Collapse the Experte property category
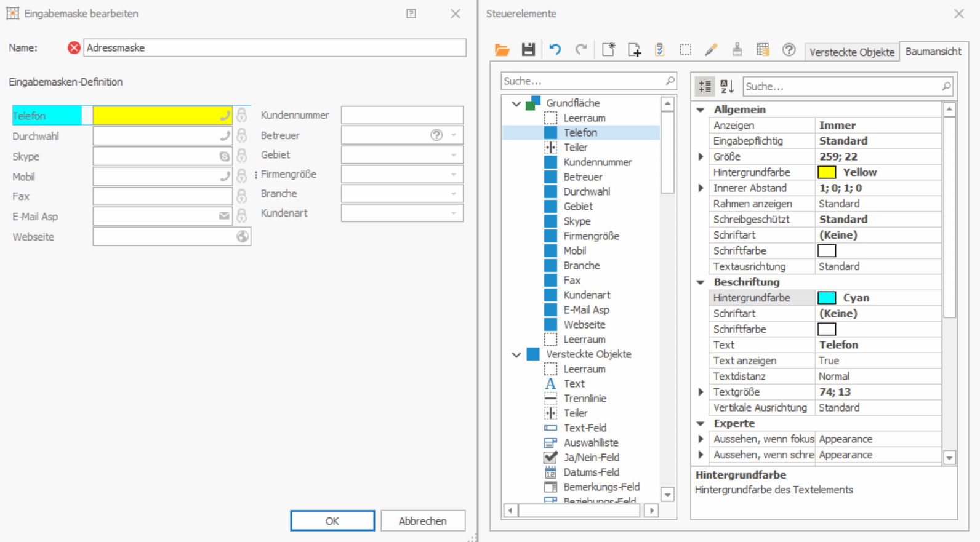This screenshot has width=980, height=542. click(x=701, y=424)
